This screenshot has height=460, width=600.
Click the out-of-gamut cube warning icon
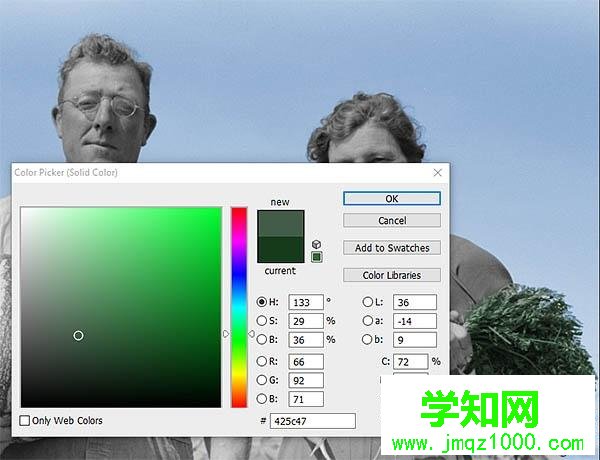(x=316, y=244)
